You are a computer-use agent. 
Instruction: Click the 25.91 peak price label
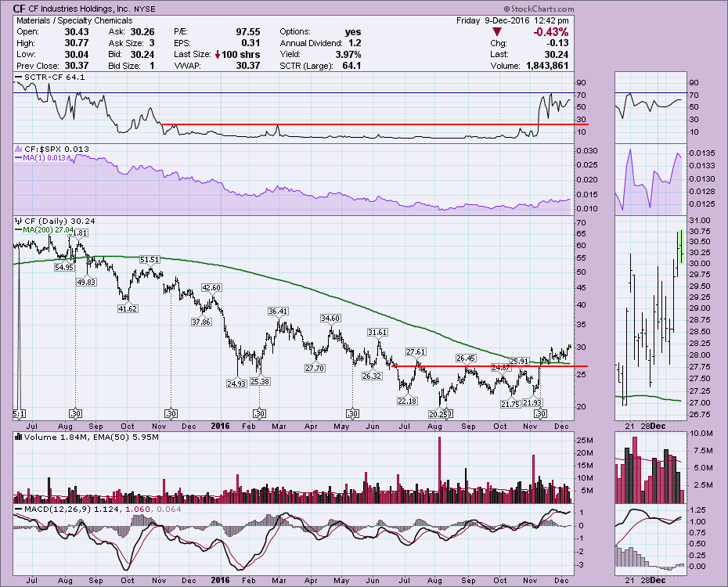pyautogui.click(x=519, y=362)
